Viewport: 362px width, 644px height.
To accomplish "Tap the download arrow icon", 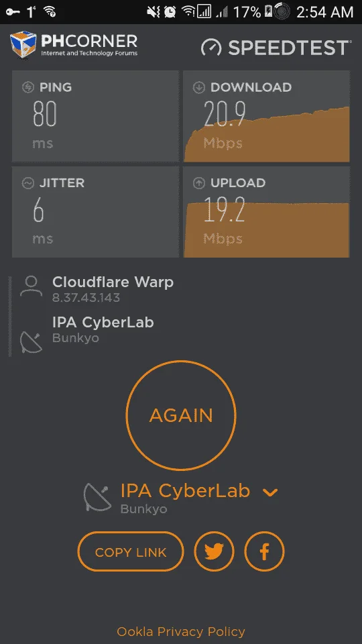I will [x=198, y=87].
